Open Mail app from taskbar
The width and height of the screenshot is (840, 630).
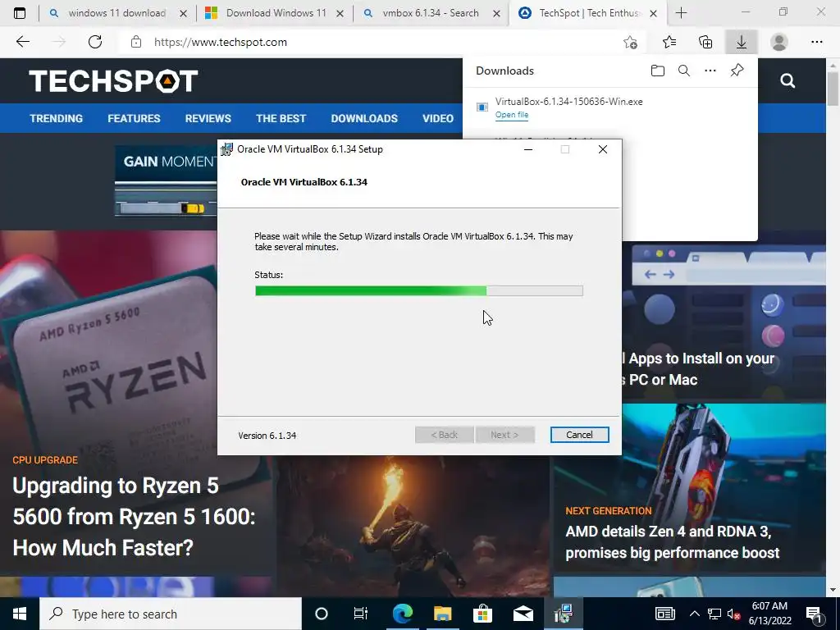[523, 614]
